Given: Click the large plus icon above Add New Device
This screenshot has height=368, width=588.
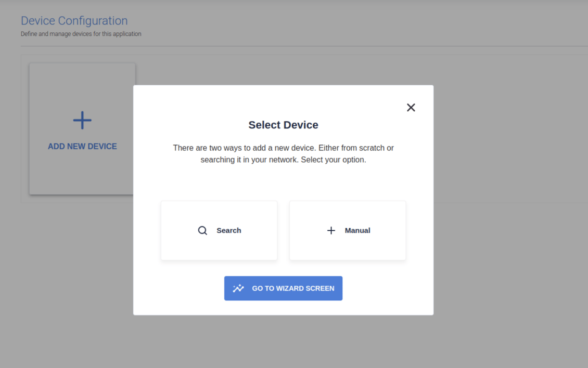Looking at the screenshot, I should point(82,121).
